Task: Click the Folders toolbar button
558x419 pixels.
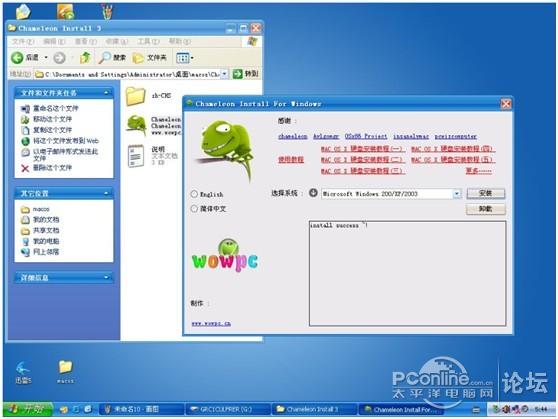Action: click(x=149, y=57)
